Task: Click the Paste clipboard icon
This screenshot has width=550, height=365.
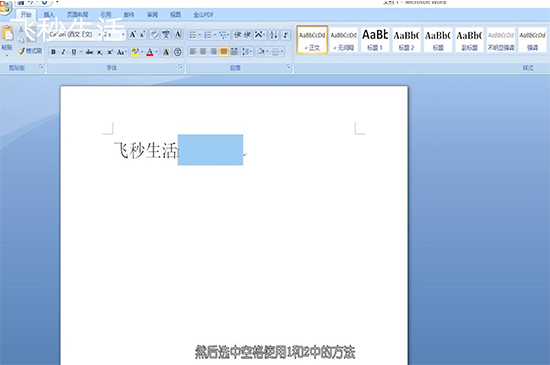Action: (x=7, y=33)
